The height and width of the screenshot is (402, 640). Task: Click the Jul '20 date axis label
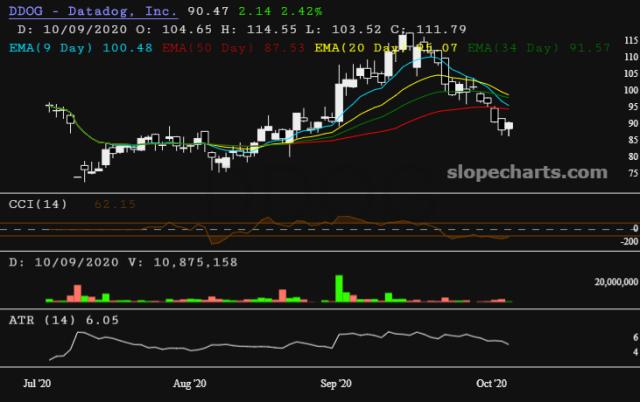coord(39,382)
